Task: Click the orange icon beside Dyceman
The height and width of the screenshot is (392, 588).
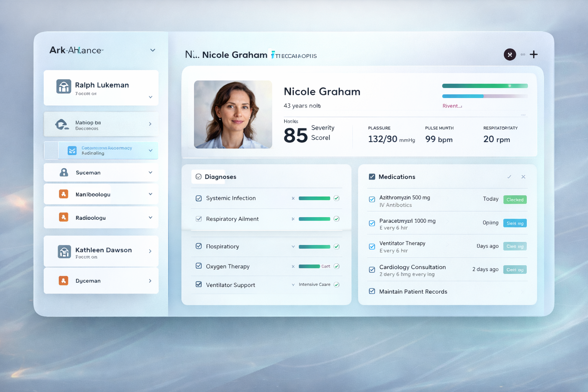Action: (x=64, y=281)
